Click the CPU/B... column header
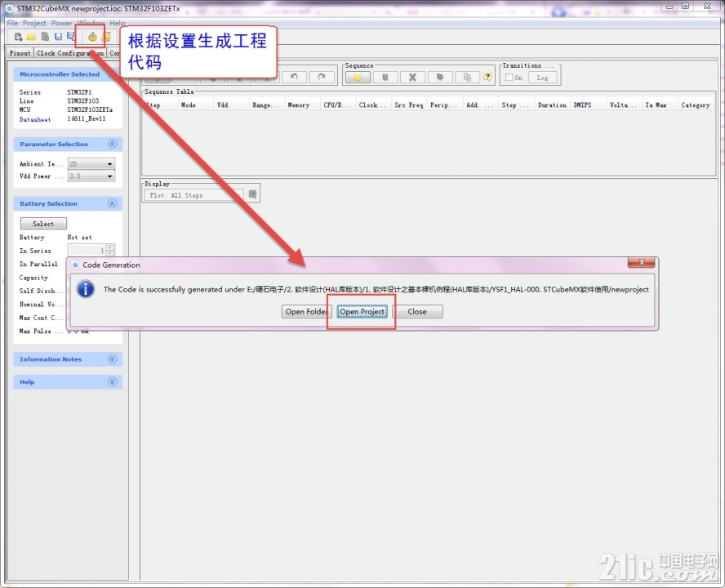 (x=337, y=105)
